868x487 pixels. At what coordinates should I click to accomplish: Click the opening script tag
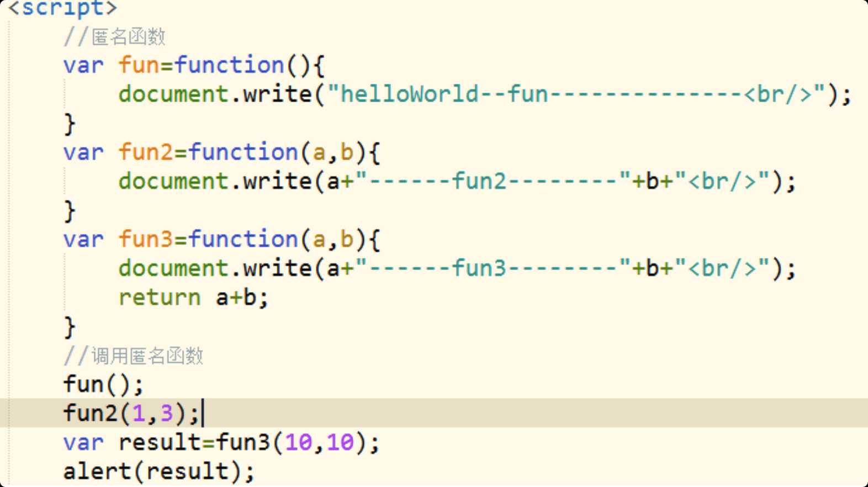(x=62, y=8)
